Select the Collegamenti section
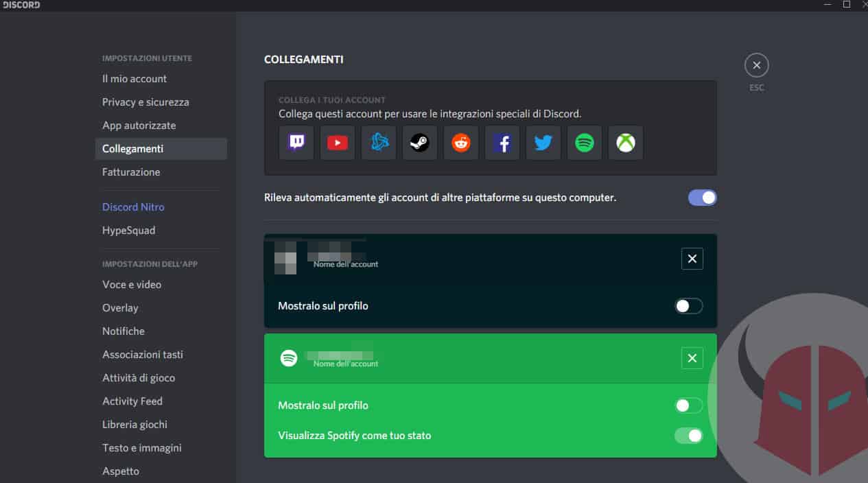 click(x=161, y=149)
